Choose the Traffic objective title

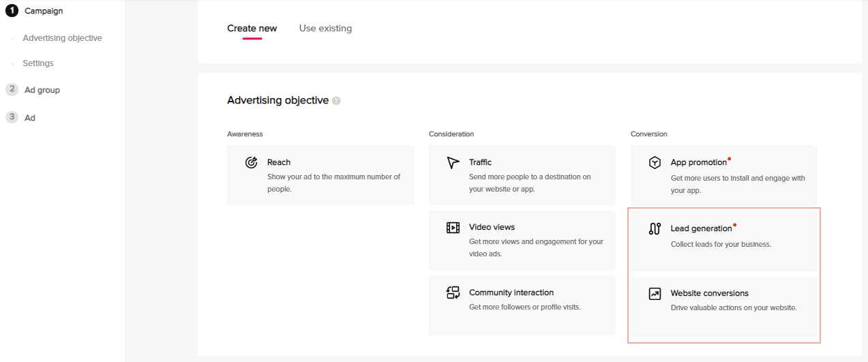[480, 162]
